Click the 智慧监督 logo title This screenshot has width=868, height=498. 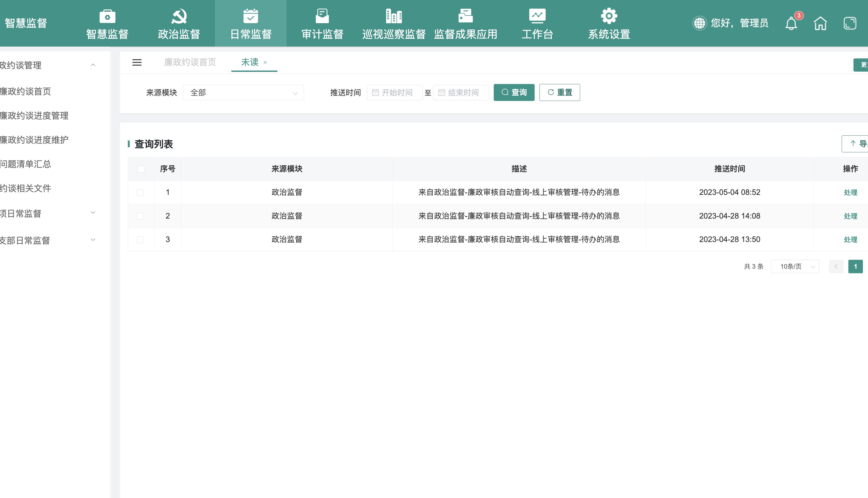coord(26,23)
